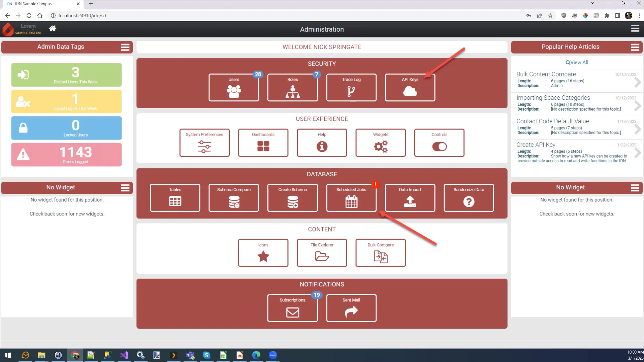This screenshot has height=362, width=644.
Task: Click Distinct Users This Week green tag
Action: pos(66,75)
